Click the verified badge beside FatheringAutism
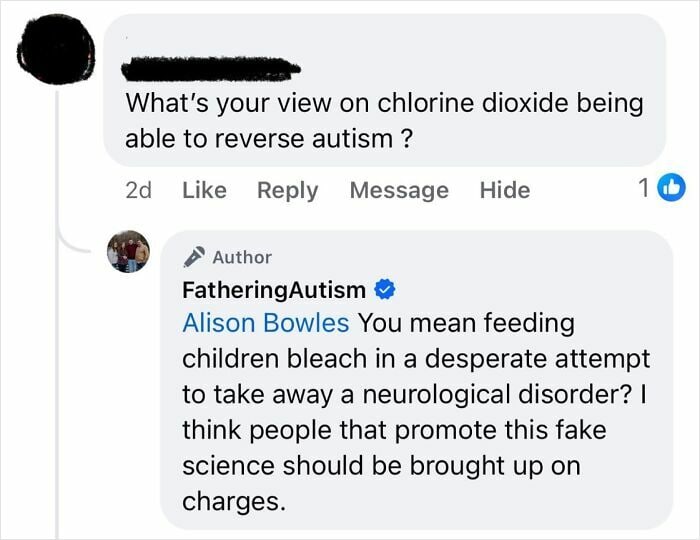700x540 pixels. coord(384,290)
